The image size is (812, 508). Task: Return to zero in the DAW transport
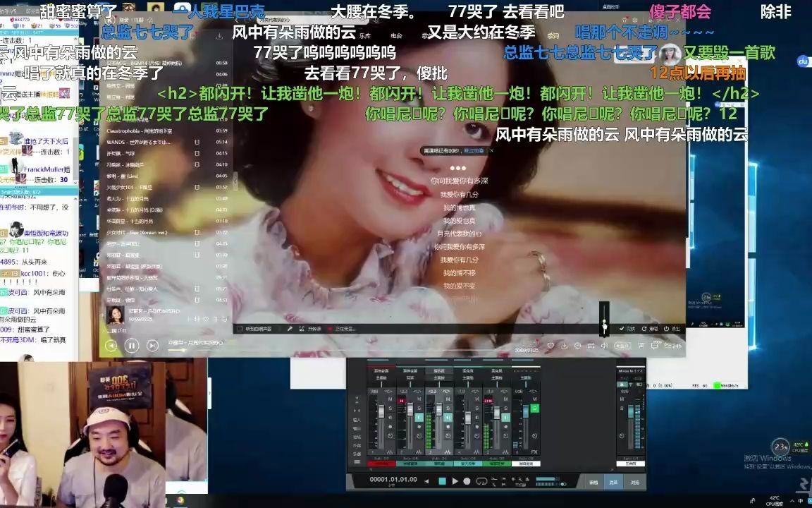(426, 481)
